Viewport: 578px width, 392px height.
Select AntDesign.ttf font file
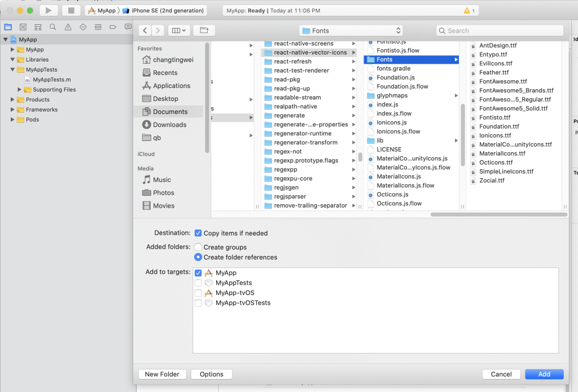[x=498, y=46]
